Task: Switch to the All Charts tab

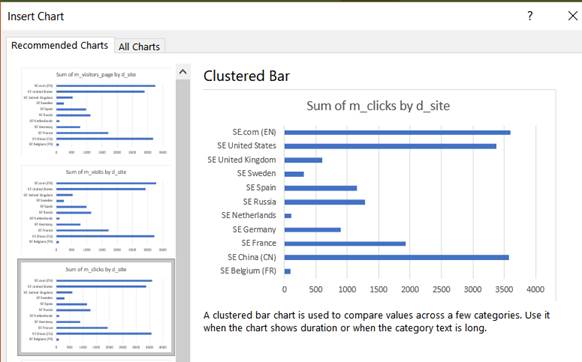Action: (139, 46)
